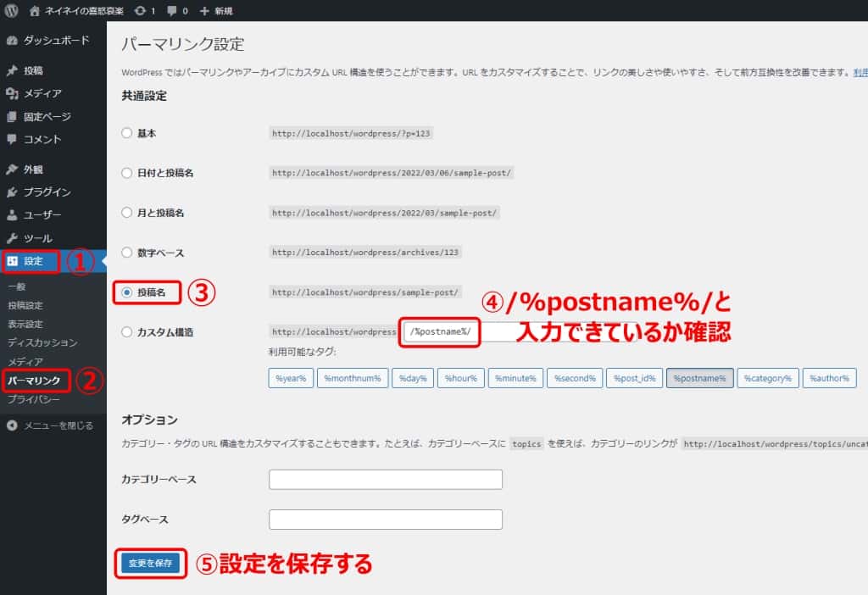Open the site name link in admin bar
Viewport: 868px width, 595px height.
(x=84, y=11)
